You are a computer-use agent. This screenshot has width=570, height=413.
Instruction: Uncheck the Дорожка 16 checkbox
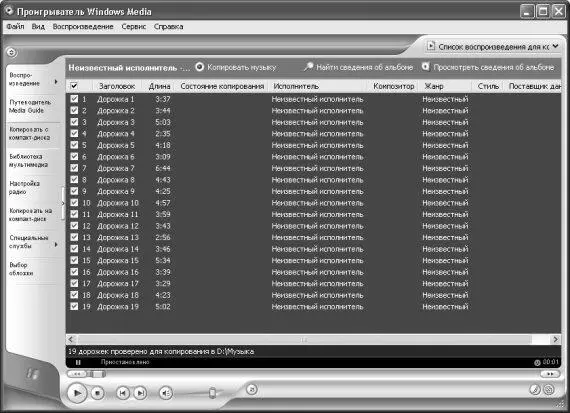pos(74,272)
